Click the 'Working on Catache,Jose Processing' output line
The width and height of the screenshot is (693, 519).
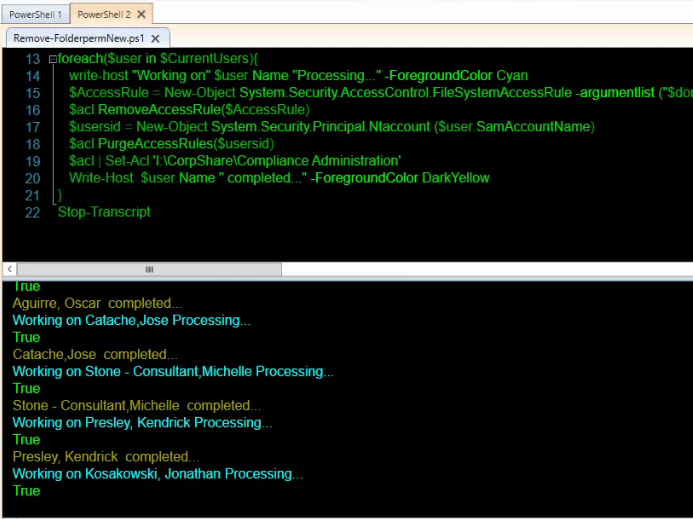[x=131, y=320]
